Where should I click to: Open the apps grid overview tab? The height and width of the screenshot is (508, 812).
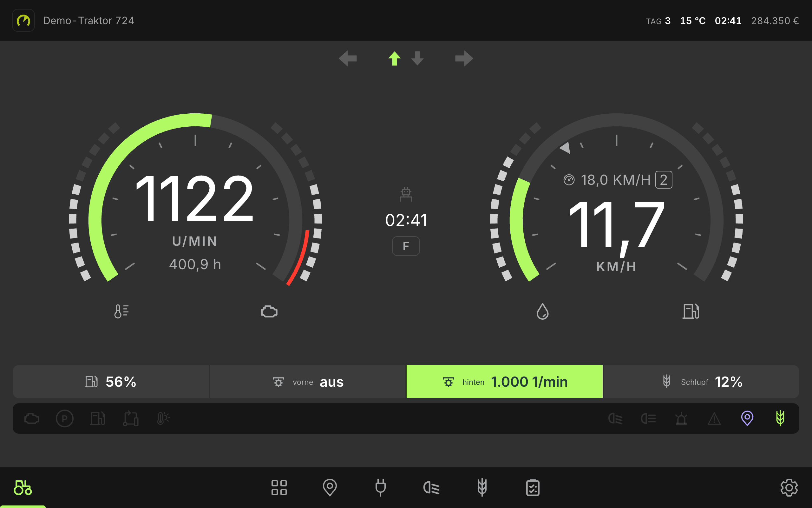tap(279, 487)
